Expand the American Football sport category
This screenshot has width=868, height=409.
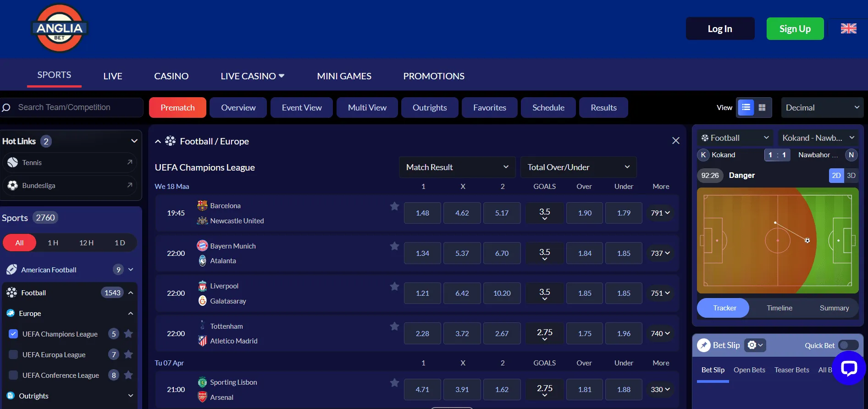click(131, 270)
